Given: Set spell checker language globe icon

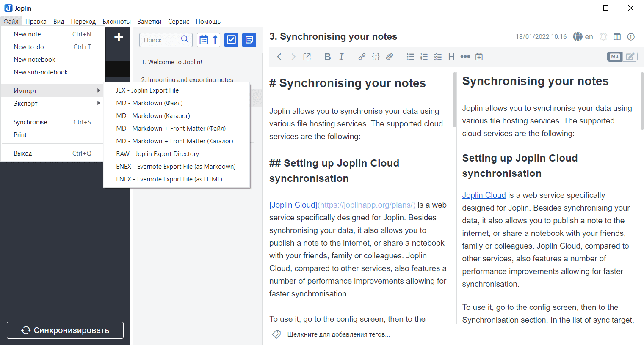Looking at the screenshot, I should [x=578, y=37].
